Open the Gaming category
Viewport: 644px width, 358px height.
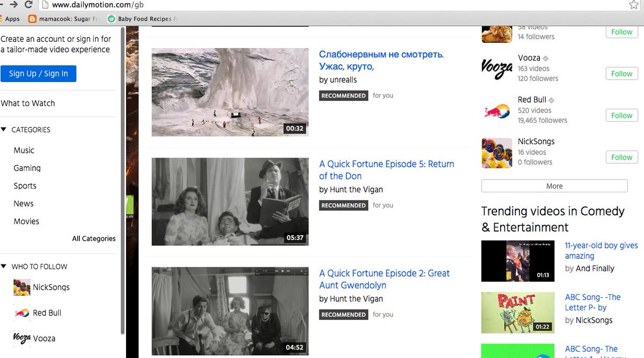pos(27,168)
